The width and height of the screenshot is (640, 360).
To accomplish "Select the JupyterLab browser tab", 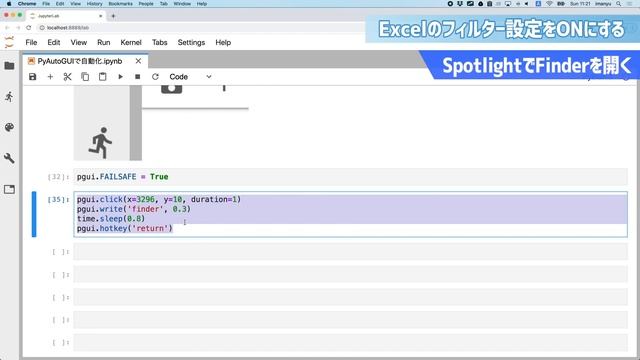I will coord(65,16).
